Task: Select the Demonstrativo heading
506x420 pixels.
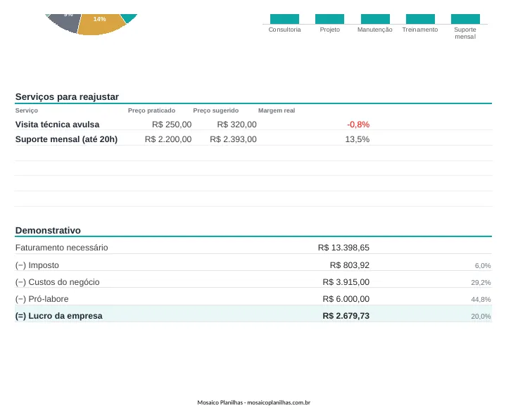Action: pos(48,230)
